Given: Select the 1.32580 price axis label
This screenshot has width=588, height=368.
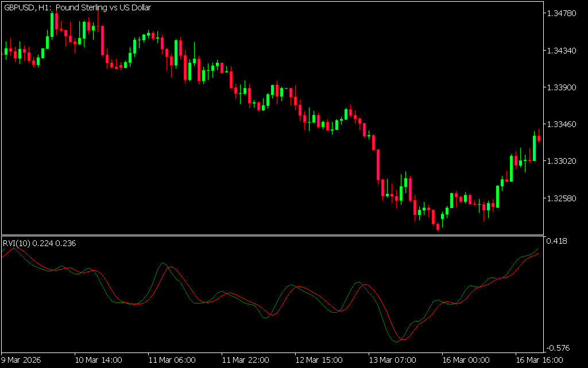Looking at the screenshot, I should (562, 198).
